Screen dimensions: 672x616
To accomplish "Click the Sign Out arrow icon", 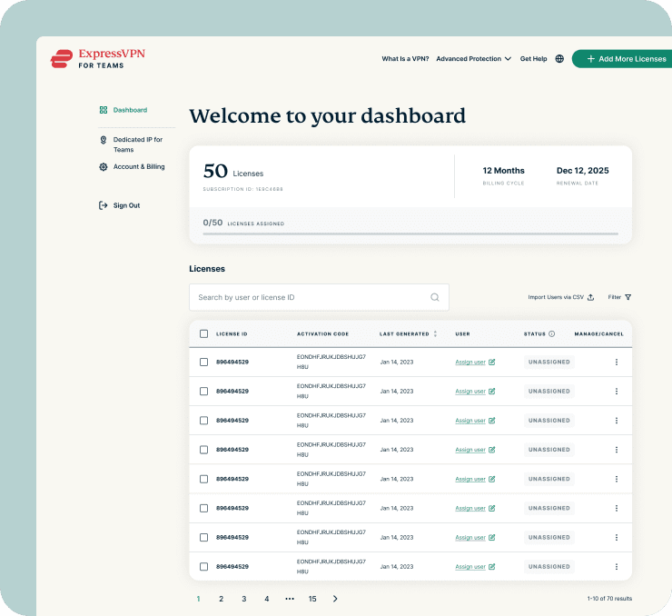I will tap(103, 205).
